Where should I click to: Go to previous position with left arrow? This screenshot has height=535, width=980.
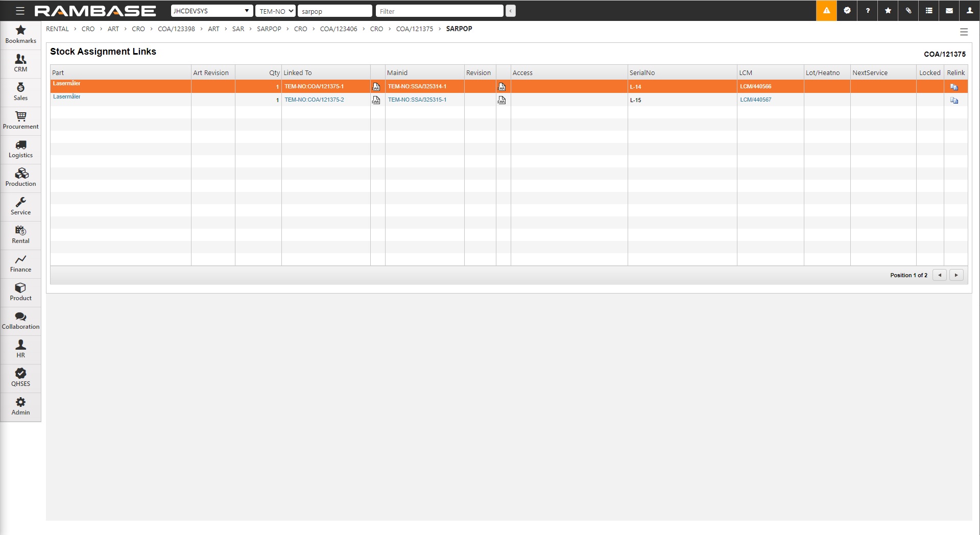coord(939,275)
